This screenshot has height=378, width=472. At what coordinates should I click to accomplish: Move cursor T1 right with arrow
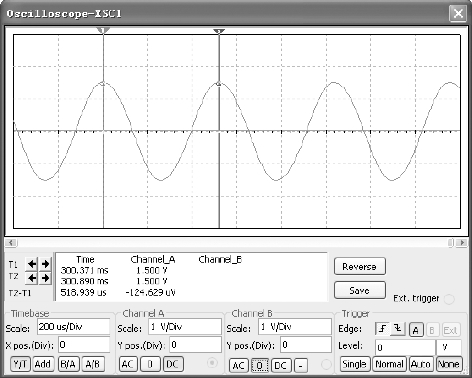pos(45,264)
